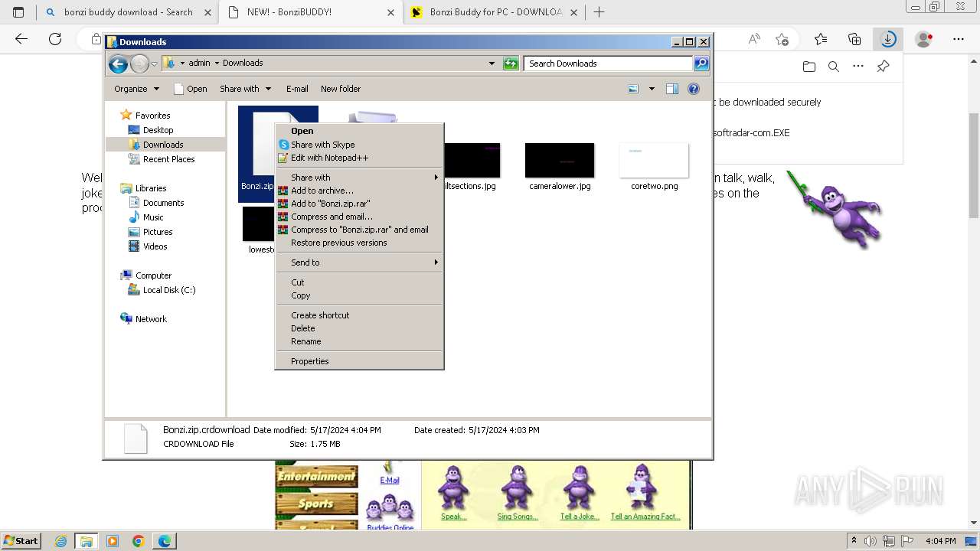Image resolution: width=980 pixels, height=551 pixels.
Task: Open more options in downloads flyout
Action: 858,67
